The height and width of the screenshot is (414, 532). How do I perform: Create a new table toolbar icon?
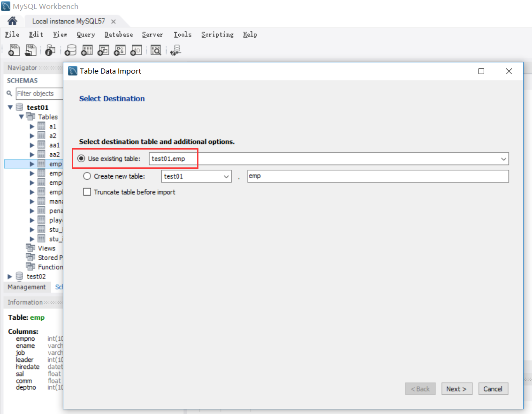coord(87,50)
